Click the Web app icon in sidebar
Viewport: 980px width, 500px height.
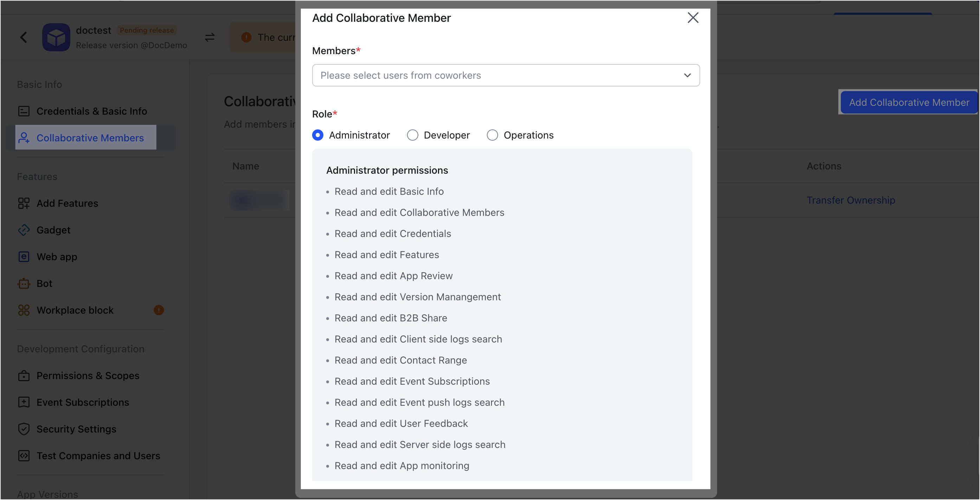click(24, 257)
